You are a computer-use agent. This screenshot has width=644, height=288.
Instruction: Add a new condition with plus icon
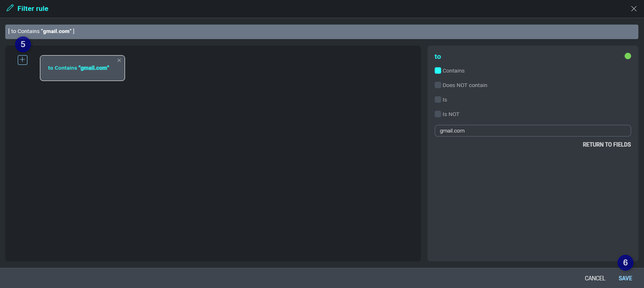pyautogui.click(x=23, y=60)
